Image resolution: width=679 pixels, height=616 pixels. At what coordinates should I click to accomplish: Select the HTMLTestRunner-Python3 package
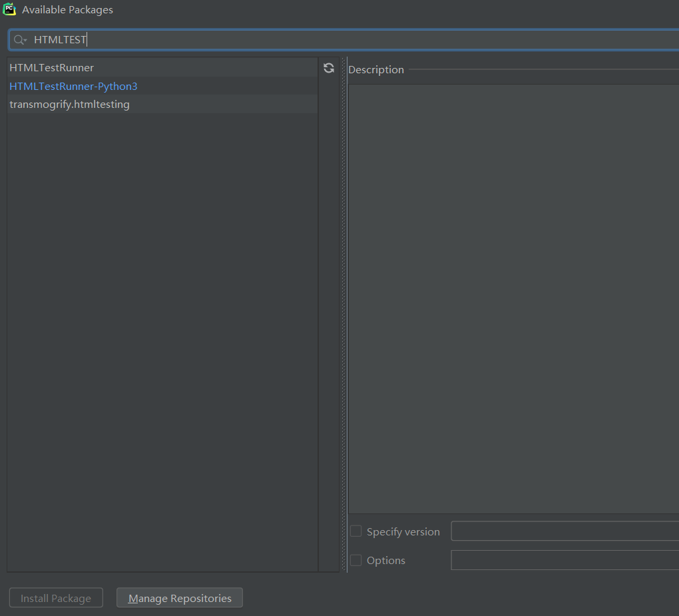click(x=73, y=86)
